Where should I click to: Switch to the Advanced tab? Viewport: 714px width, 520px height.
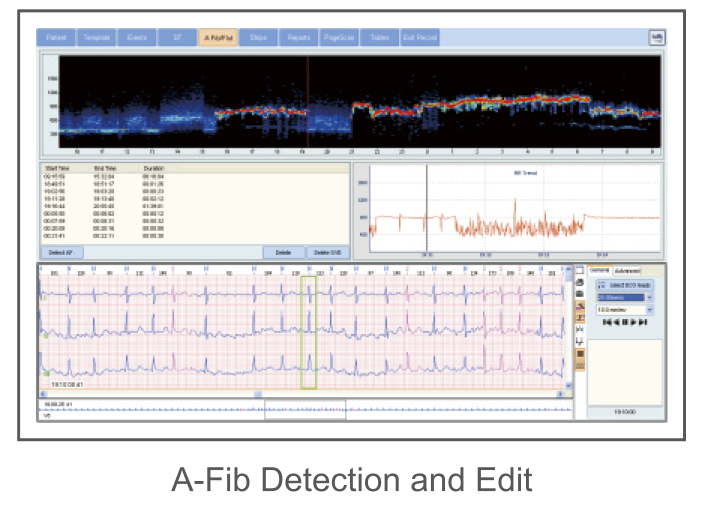click(628, 270)
